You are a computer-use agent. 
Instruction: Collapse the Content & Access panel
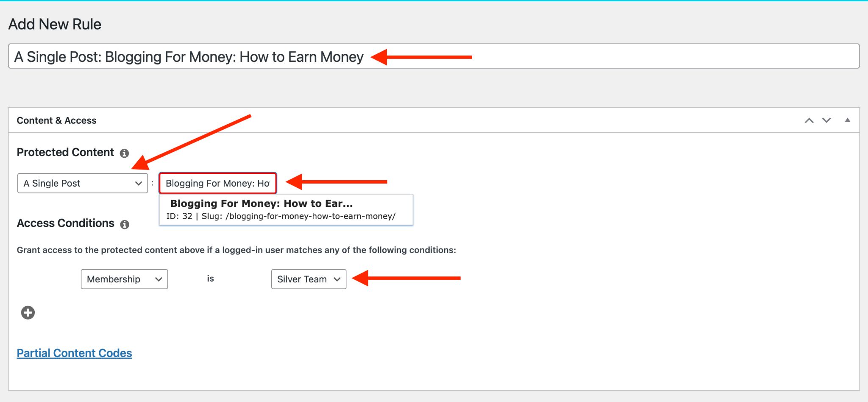[848, 120]
